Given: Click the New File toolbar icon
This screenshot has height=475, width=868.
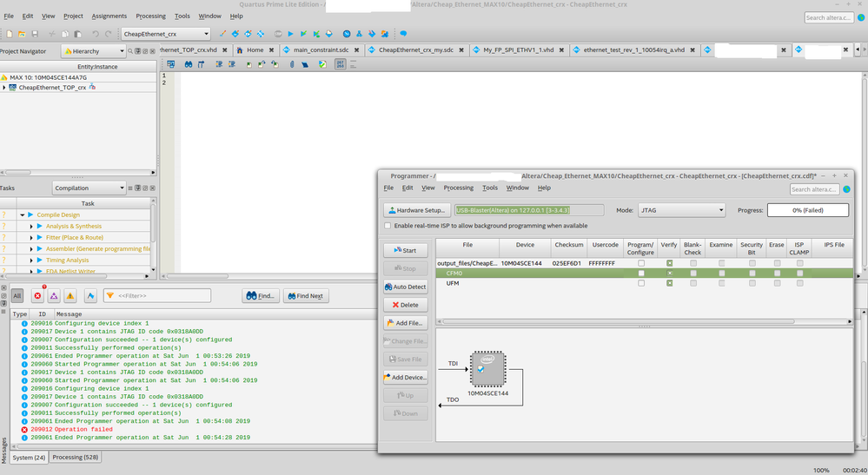Looking at the screenshot, I should [x=9, y=34].
